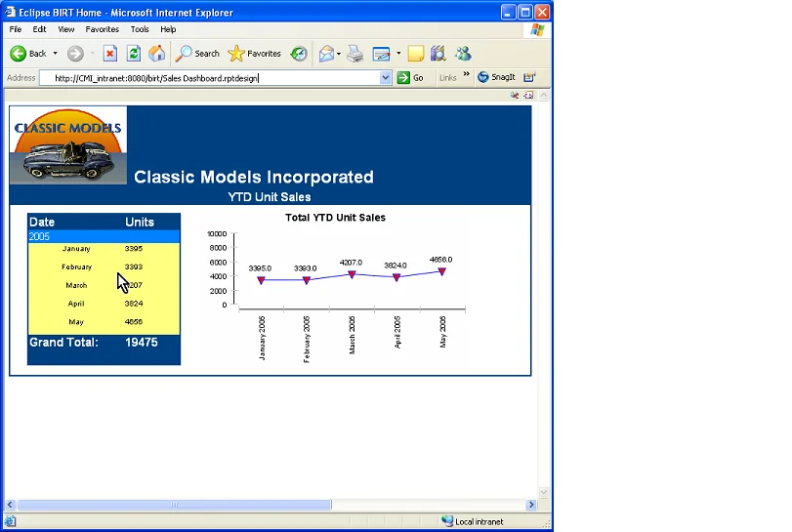Click the vertical scrollbar down arrow
This screenshot has height=532, width=792.
tap(544, 492)
